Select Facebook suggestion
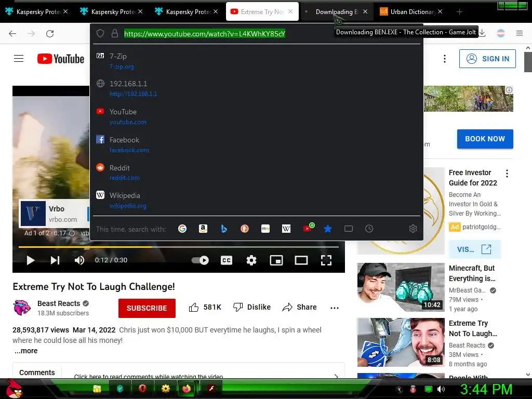This screenshot has height=399, width=532. [257, 145]
